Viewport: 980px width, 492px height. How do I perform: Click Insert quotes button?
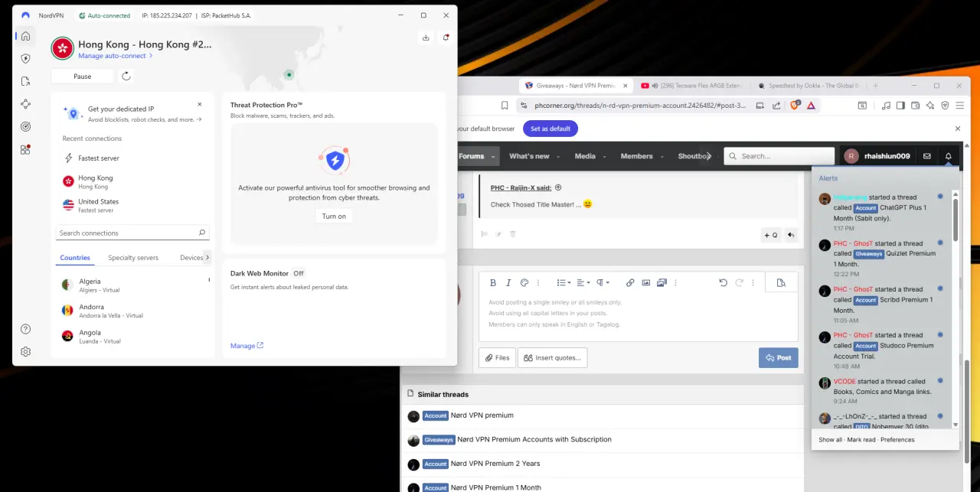(x=553, y=357)
